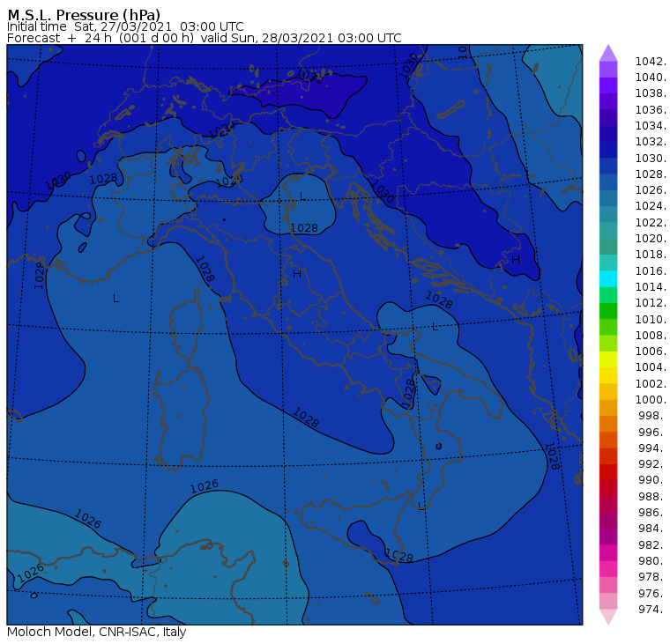Image resolution: width=670 pixels, height=644 pixels.
Task: Click the 1032 legend value
Action: [651, 142]
